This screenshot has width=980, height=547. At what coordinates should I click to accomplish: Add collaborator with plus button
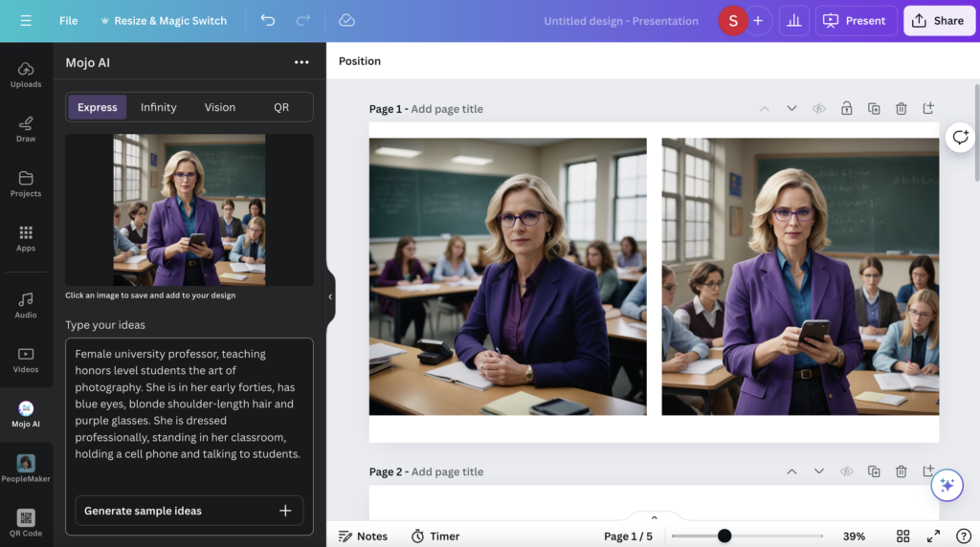[x=758, y=21]
